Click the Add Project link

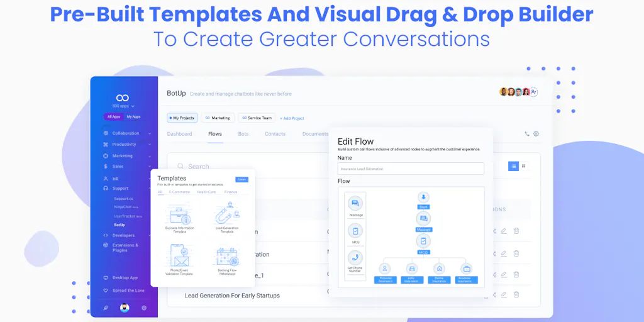point(292,118)
